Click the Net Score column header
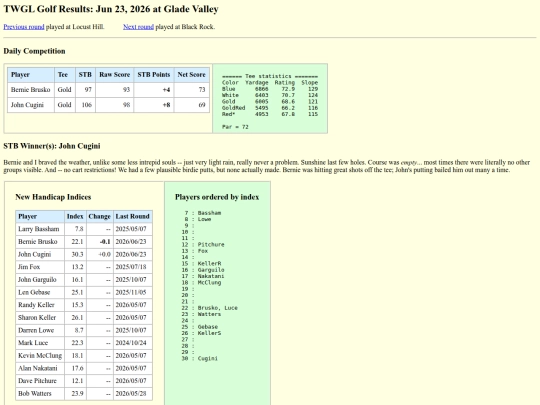The height and width of the screenshot is (405, 540). 191,75
